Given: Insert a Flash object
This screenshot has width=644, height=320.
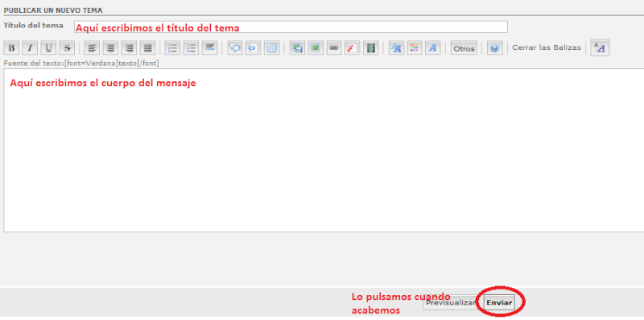Looking at the screenshot, I should point(353,48).
